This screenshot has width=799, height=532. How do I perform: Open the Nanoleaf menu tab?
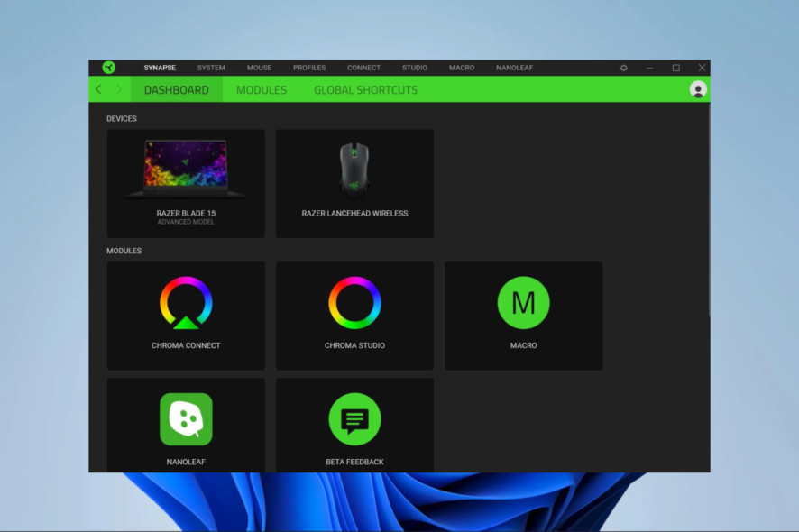coord(514,68)
